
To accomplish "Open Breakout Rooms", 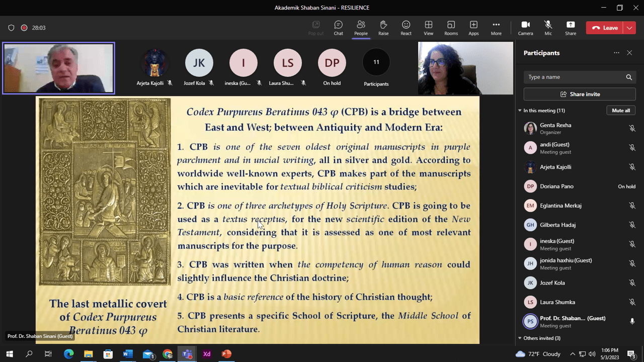I will pyautogui.click(x=451, y=28).
